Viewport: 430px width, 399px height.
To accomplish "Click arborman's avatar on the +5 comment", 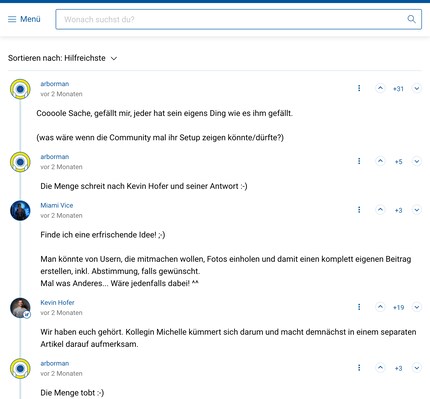I will [x=20, y=162].
